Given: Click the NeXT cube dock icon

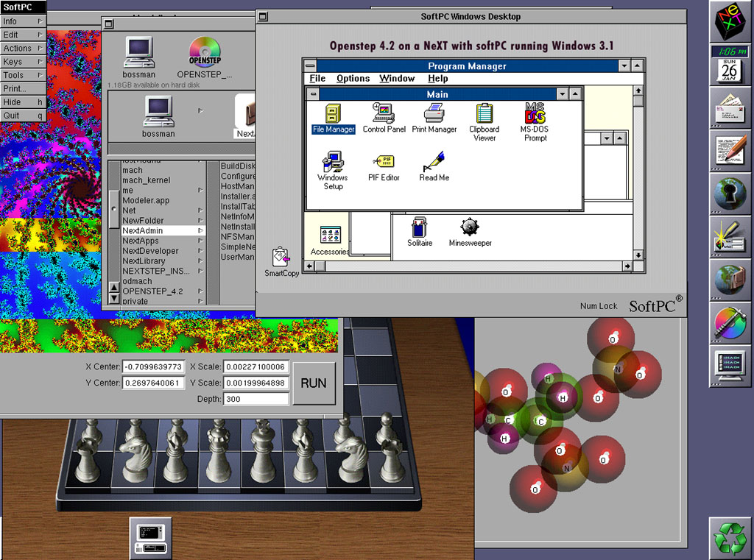Looking at the screenshot, I should tap(730, 21).
